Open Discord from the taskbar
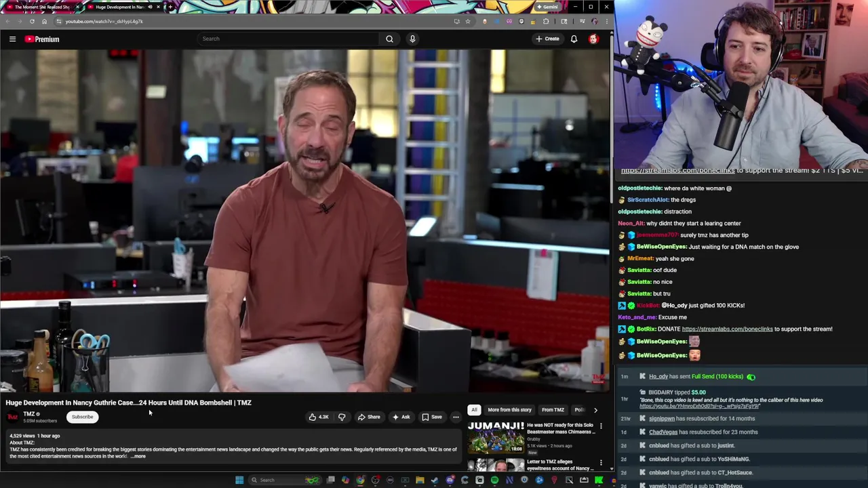 450,480
